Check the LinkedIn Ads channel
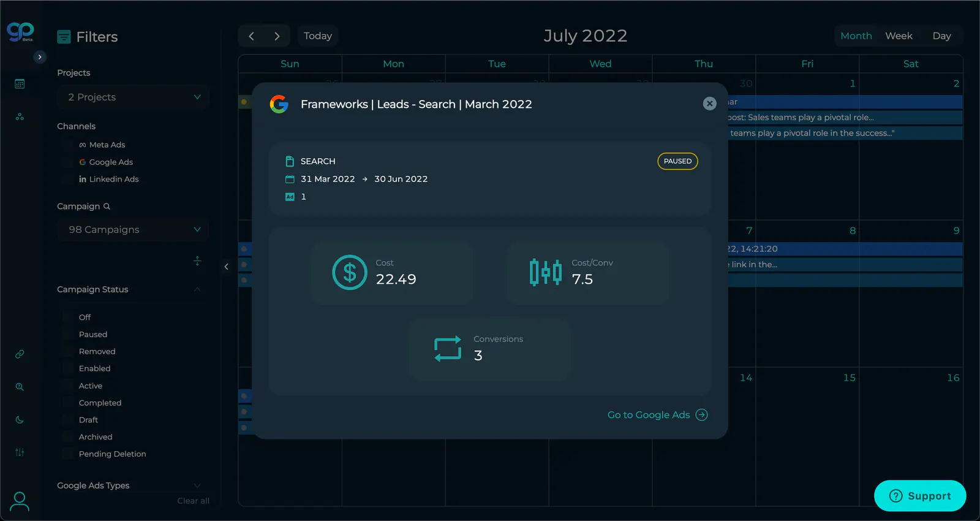The height and width of the screenshot is (521, 980). [x=67, y=180]
